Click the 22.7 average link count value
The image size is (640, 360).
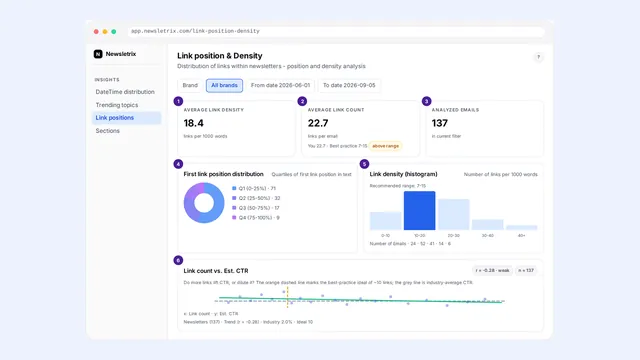(318, 123)
